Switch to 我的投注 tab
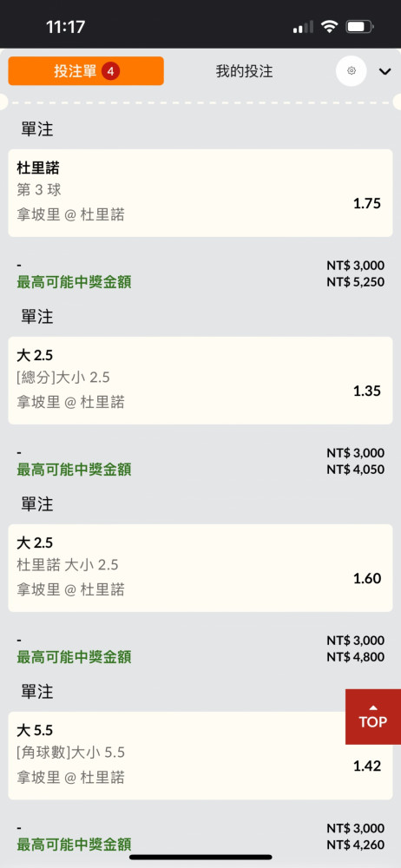Image resolution: width=401 pixels, height=868 pixels. [244, 71]
